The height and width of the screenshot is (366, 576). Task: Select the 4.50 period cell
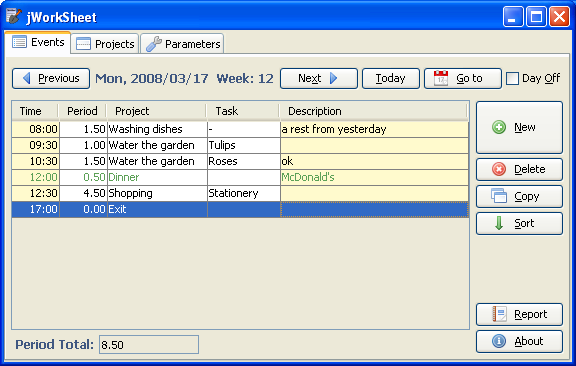(x=83, y=193)
